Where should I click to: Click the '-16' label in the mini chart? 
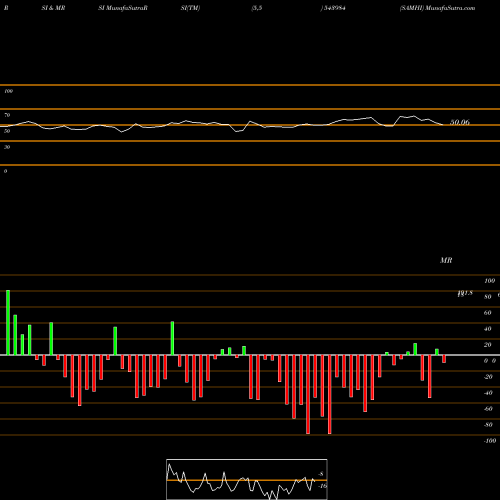(x=322, y=486)
